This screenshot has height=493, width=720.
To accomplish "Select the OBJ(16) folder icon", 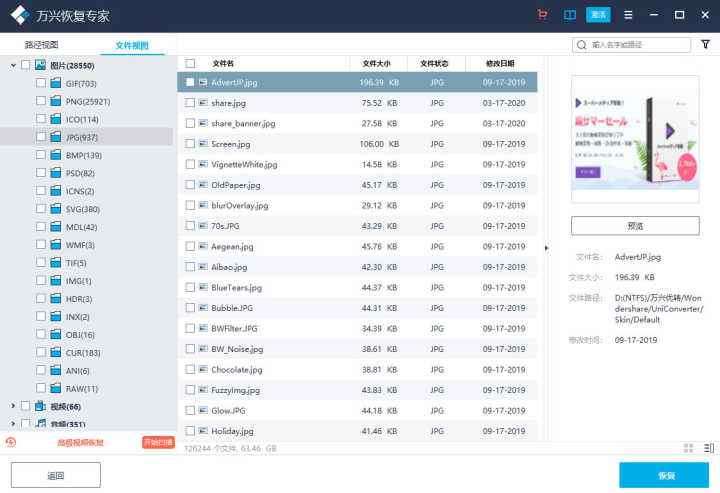I will (x=56, y=334).
